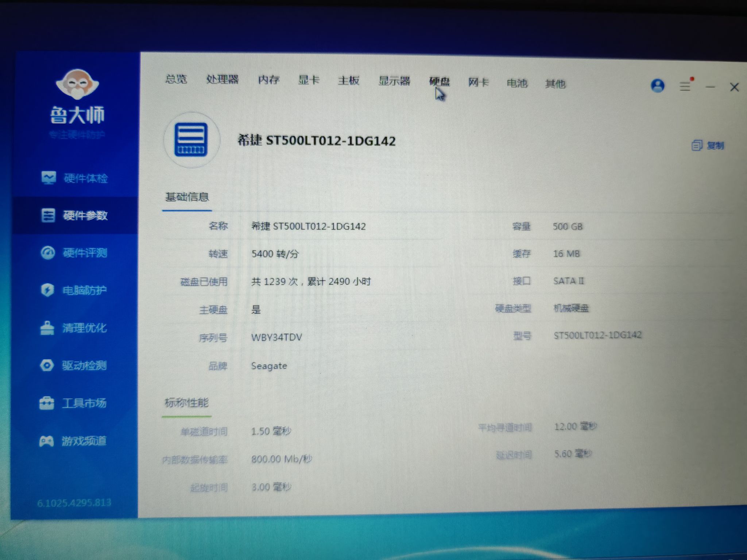Close the 鲁大师 window

(734, 87)
